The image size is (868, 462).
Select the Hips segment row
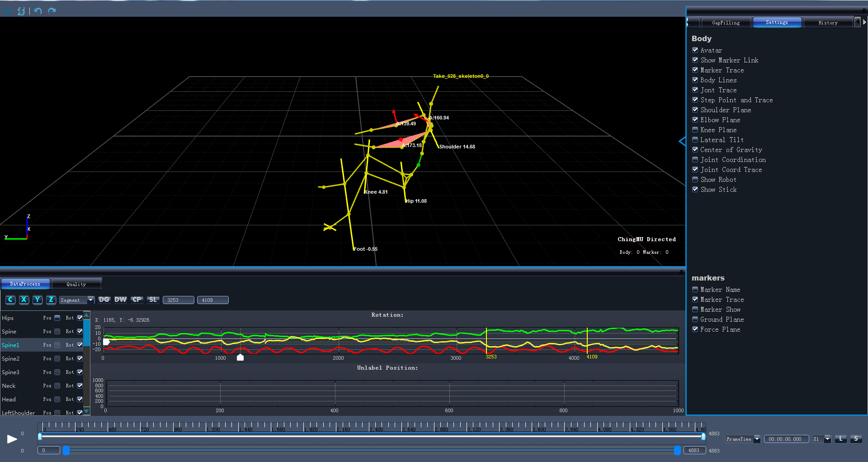click(x=42, y=318)
